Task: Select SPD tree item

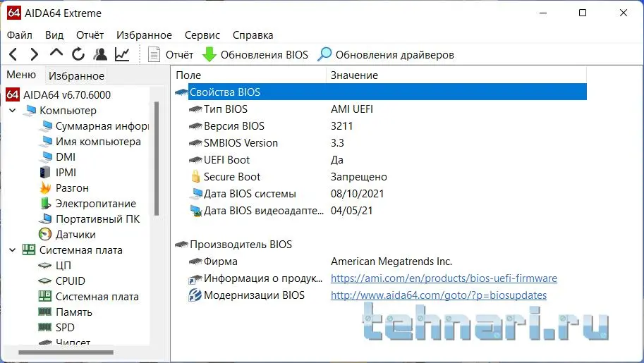Action: tap(56, 328)
